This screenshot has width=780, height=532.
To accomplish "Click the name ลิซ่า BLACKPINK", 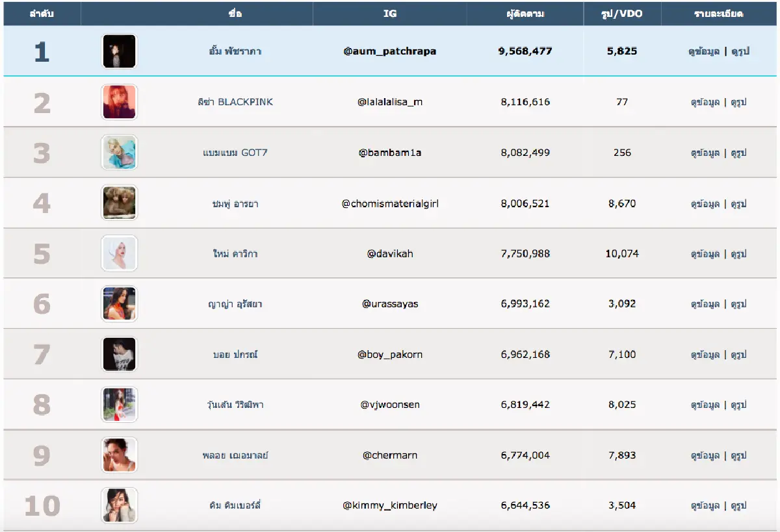I will point(235,102).
